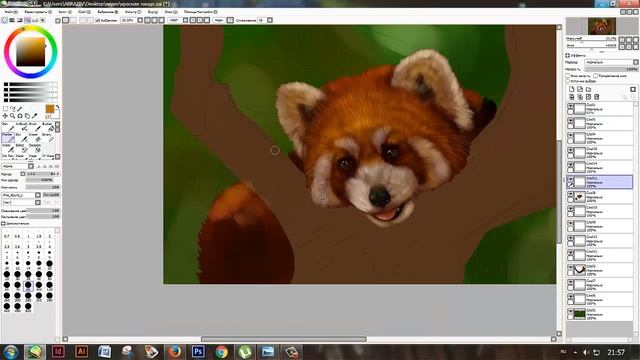Viewport: 640px width, 360px height.
Task: Hide the topmost layer in the list
Action: [x=570, y=106]
